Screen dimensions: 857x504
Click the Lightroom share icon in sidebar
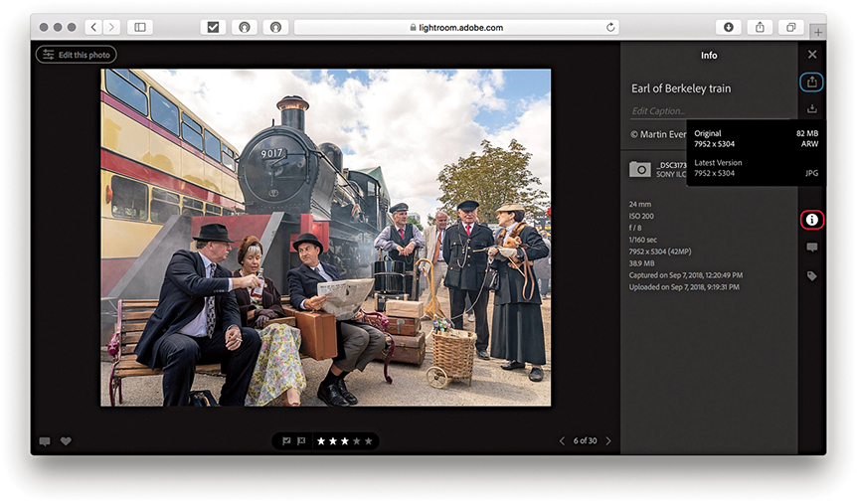(x=811, y=82)
